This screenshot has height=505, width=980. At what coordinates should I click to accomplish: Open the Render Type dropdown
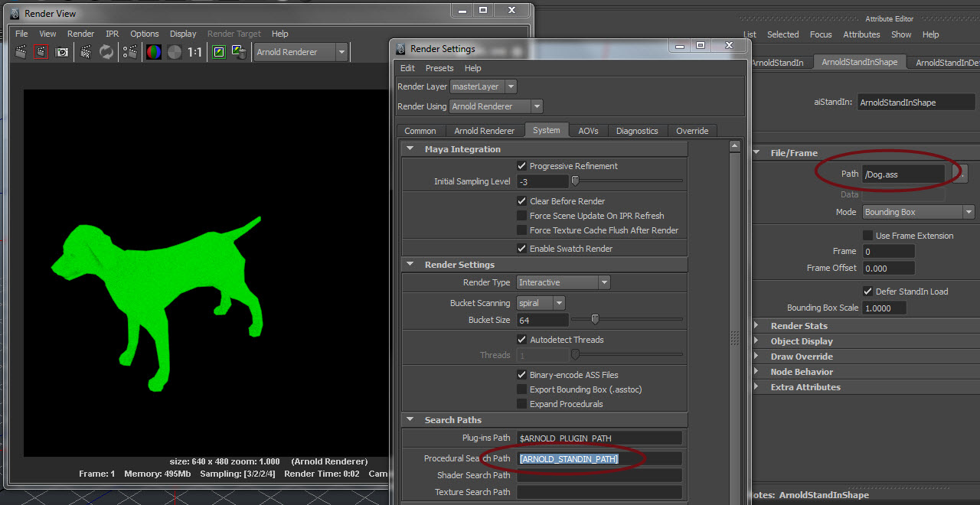click(x=563, y=283)
